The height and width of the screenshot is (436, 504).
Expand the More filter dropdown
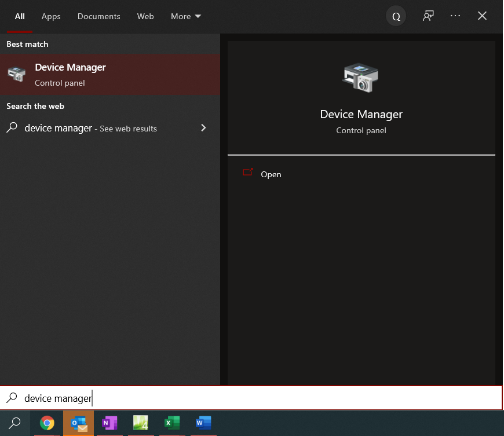click(x=185, y=16)
